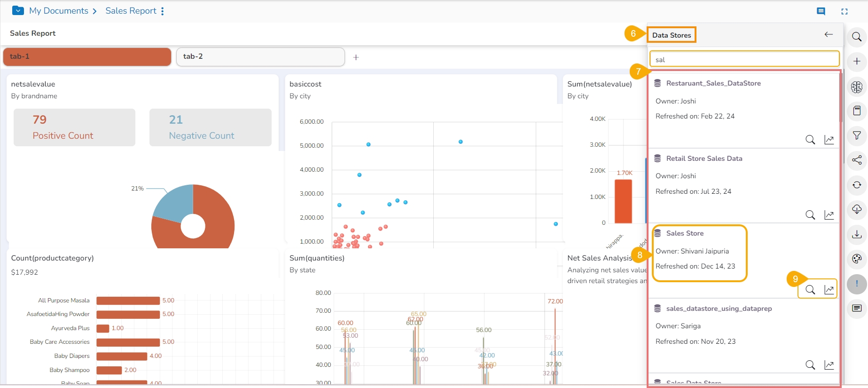Switch to tab-2

[260, 56]
